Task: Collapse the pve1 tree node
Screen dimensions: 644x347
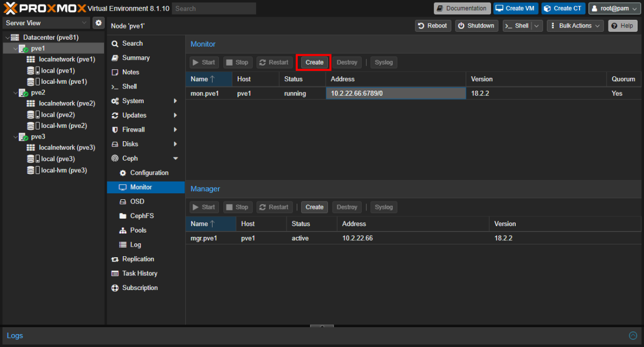Action: [15, 48]
